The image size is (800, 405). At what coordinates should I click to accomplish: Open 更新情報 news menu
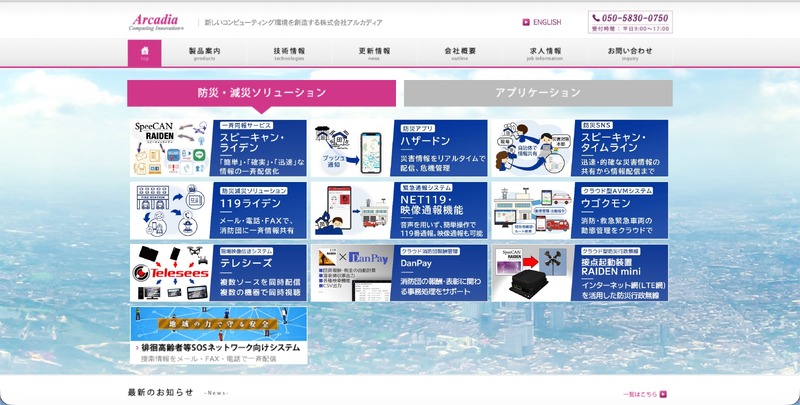point(374,53)
